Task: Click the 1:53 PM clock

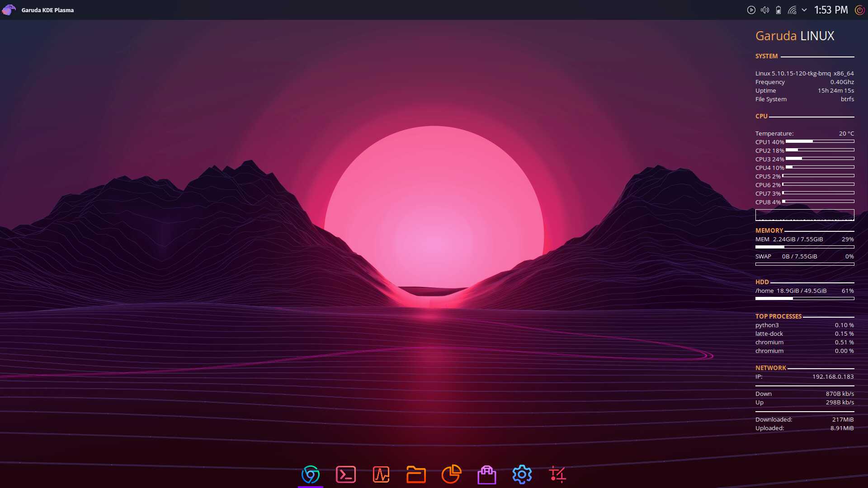Action: (831, 10)
